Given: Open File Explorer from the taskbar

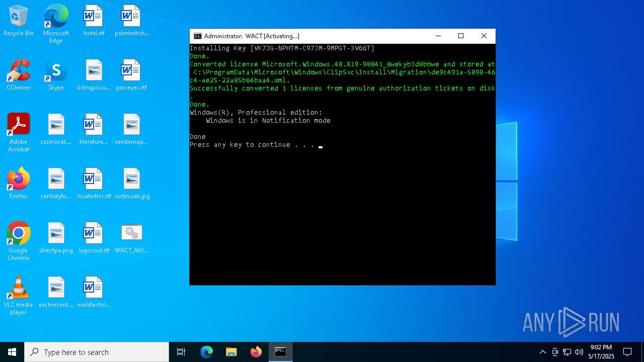Looking at the screenshot, I should coord(231,352).
